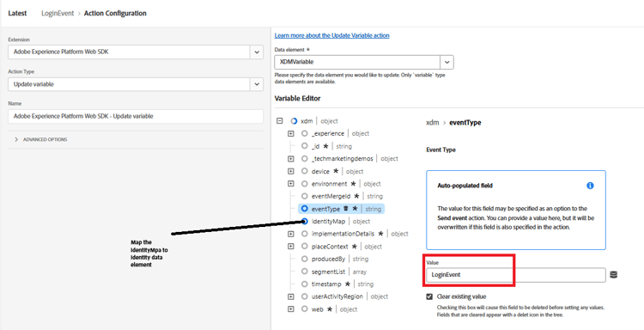The width and height of the screenshot is (644, 330).
Task: Select the userActivityRegion radio button
Action: (304, 296)
